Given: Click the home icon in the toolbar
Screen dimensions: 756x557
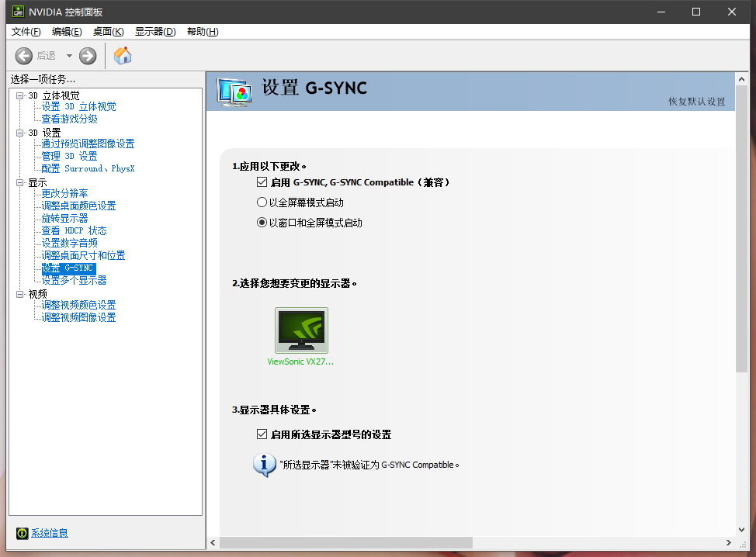Looking at the screenshot, I should click(x=122, y=55).
